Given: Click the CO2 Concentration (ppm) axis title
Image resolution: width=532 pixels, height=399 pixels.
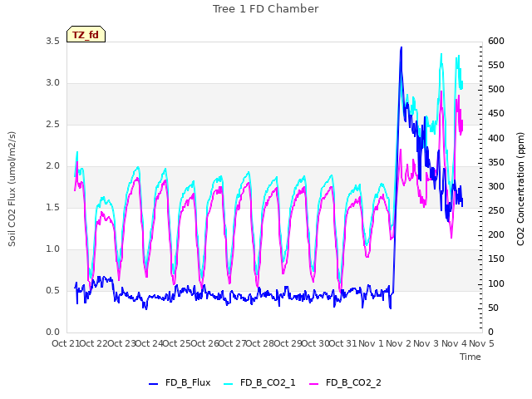Looking at the screenshot, I should pyautogui.click(x=520, y=189).
